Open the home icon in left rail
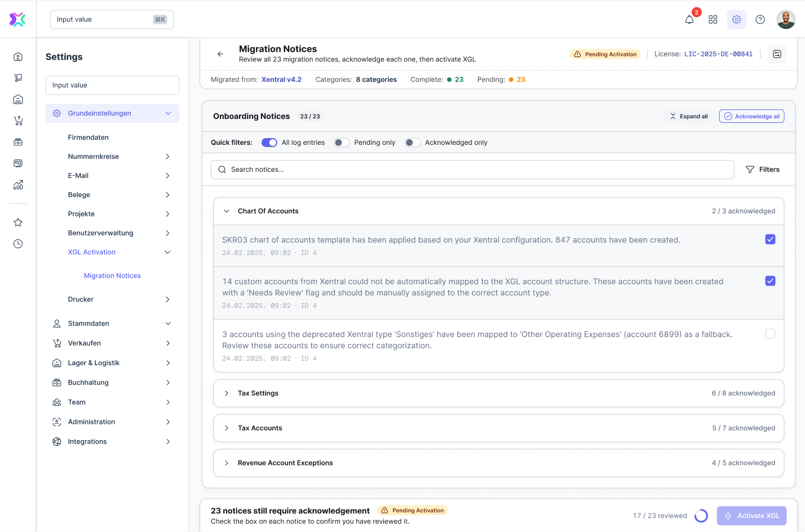Screen dimensions: 805x532 (18, 57)
